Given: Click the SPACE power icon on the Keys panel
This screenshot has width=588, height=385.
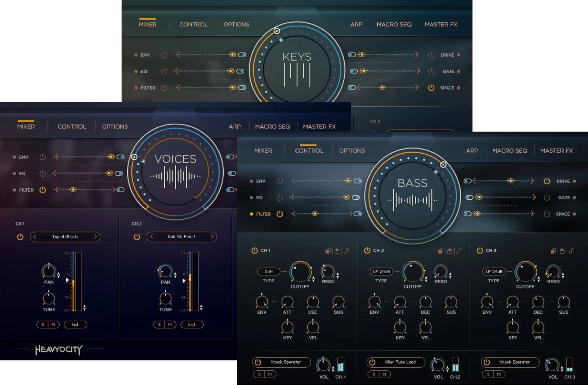Looking at the screenshot, I should (x=431, y=88).
